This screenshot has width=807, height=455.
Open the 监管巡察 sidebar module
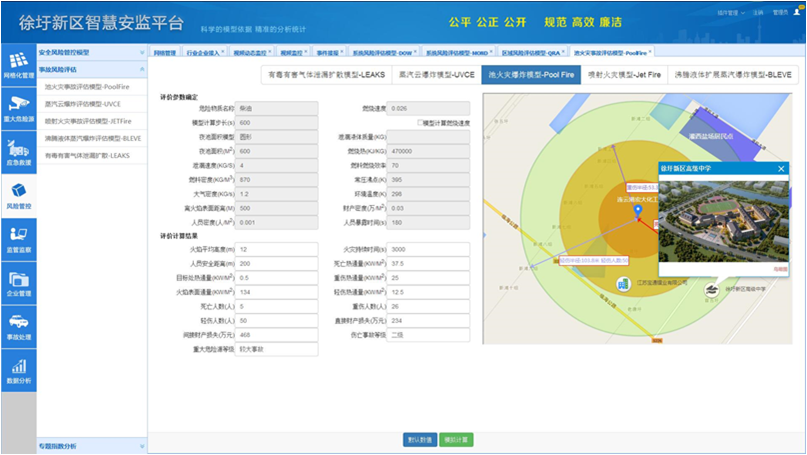pos(18,237)
